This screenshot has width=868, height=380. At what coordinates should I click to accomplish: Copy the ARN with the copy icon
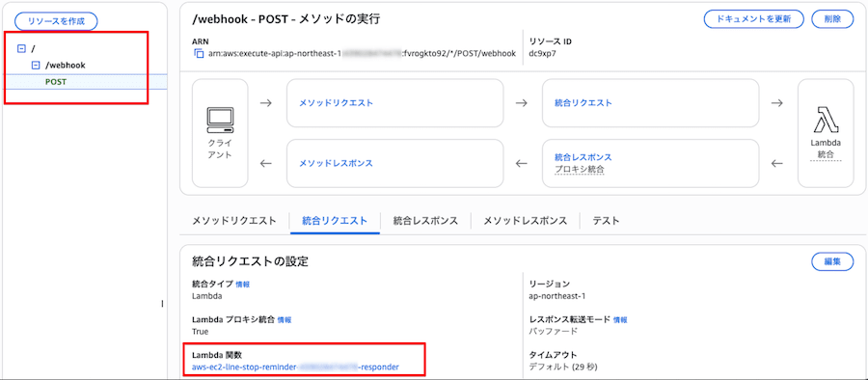pos(199,54)
